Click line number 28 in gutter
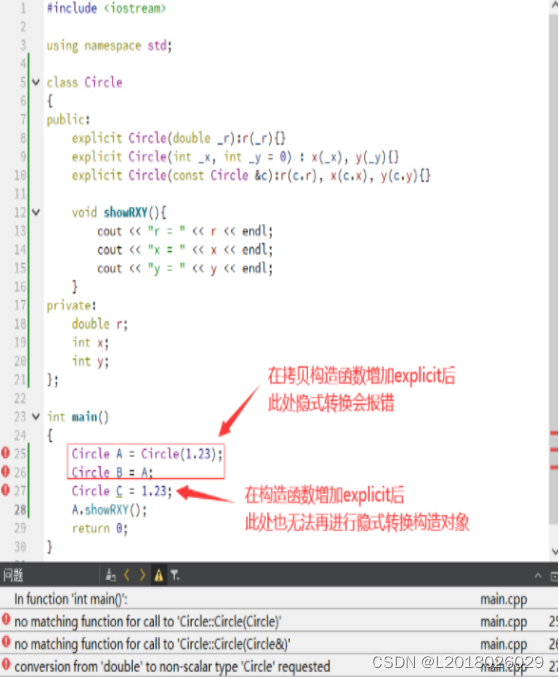This screenshot has height=678, width=559. click(20, 510)
